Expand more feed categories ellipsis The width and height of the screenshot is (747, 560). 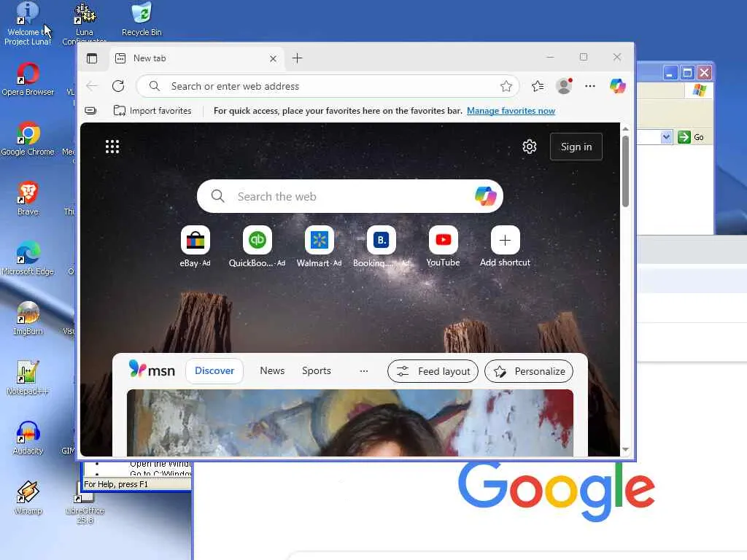pyautogui.click(x=364, y=371)
